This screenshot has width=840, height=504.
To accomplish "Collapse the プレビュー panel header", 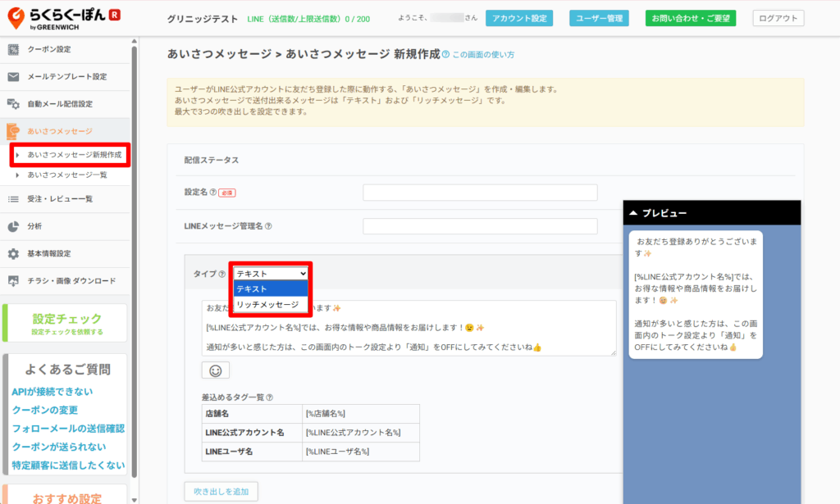I will [710, 212].
